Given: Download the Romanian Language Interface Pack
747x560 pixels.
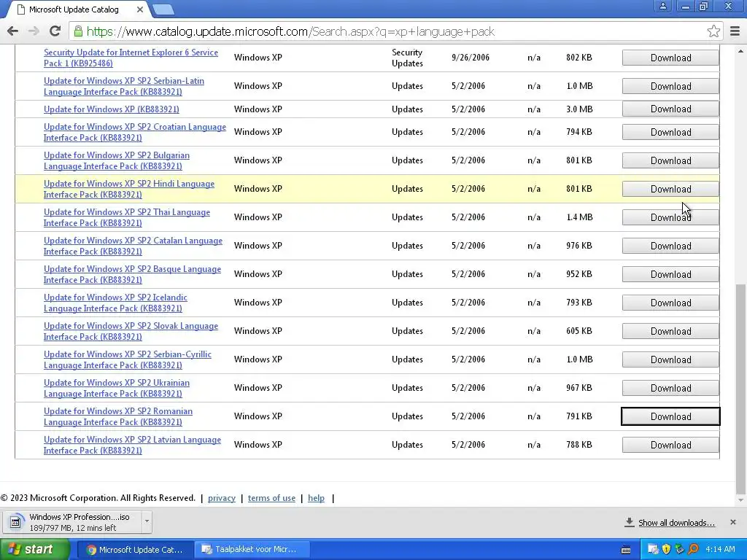Looking at the screenshot, I should (x=670, y=416).
